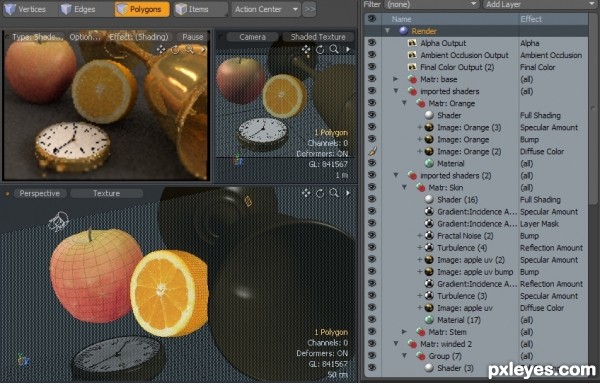Select the Alpha Output layer icon
The image size is (600, 383).
click(x=412, y=43)
